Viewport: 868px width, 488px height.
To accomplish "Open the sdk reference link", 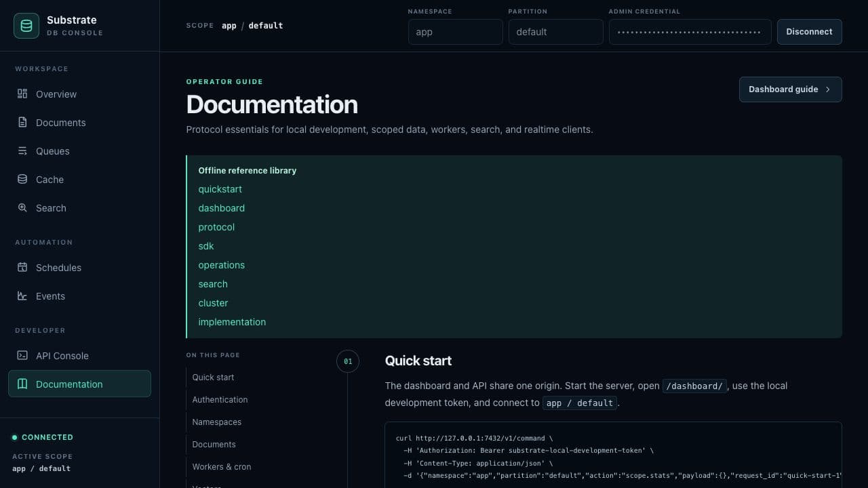I will click(x=206, y=246).
